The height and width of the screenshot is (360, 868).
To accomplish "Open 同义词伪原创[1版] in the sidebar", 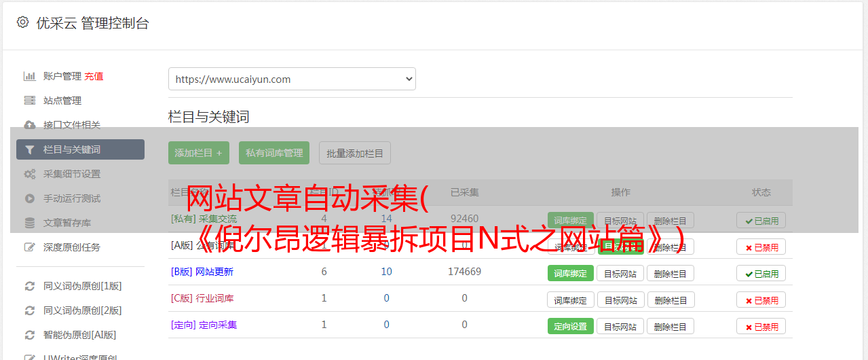I will (x=83, y=286).
